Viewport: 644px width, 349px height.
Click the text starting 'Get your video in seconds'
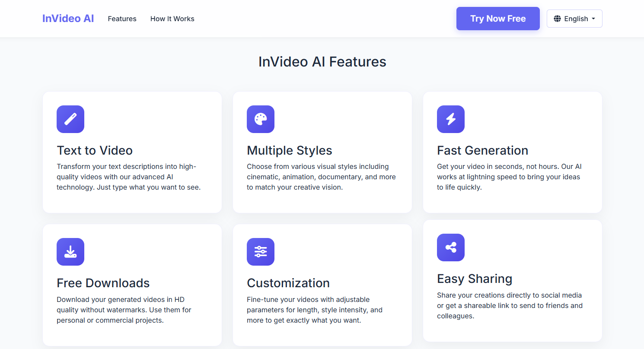[510, 177]
